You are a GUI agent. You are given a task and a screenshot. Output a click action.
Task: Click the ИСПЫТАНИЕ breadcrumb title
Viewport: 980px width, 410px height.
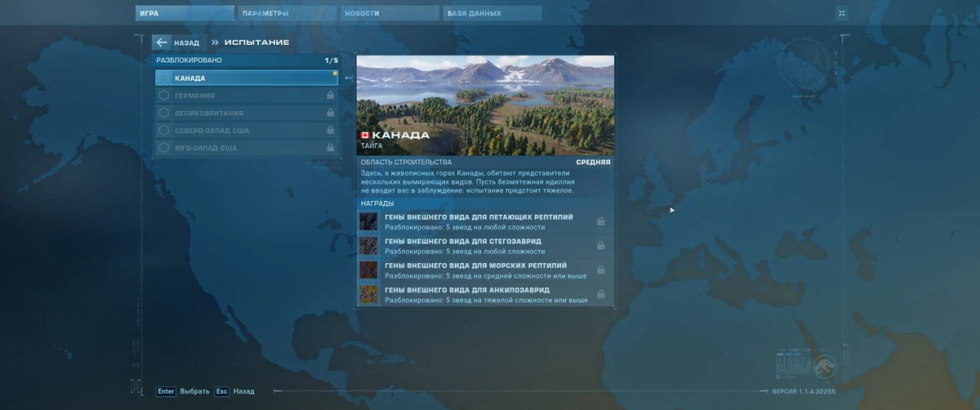tap(256, 42)
